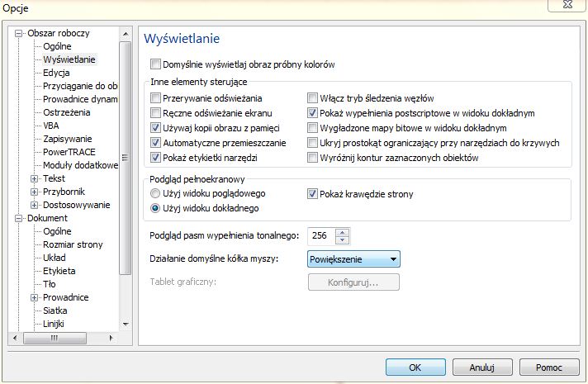Expand the Prowadnice tree node
The height and width of the screenshot is (384, 588).
click(34, 297)
